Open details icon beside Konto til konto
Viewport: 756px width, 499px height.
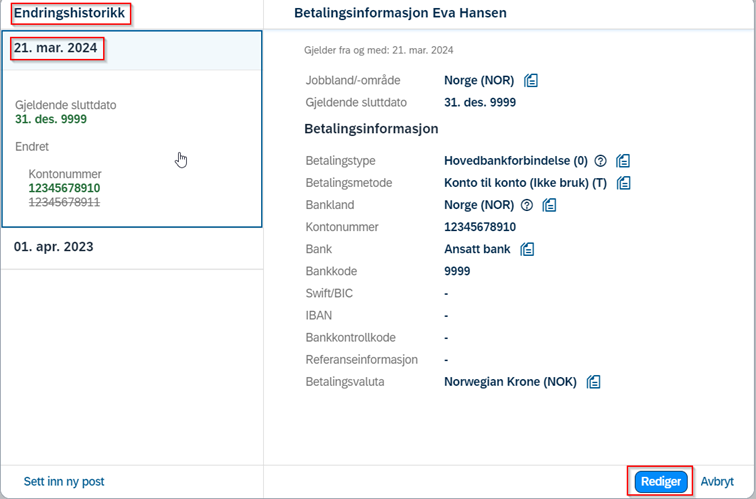(623, 183)
